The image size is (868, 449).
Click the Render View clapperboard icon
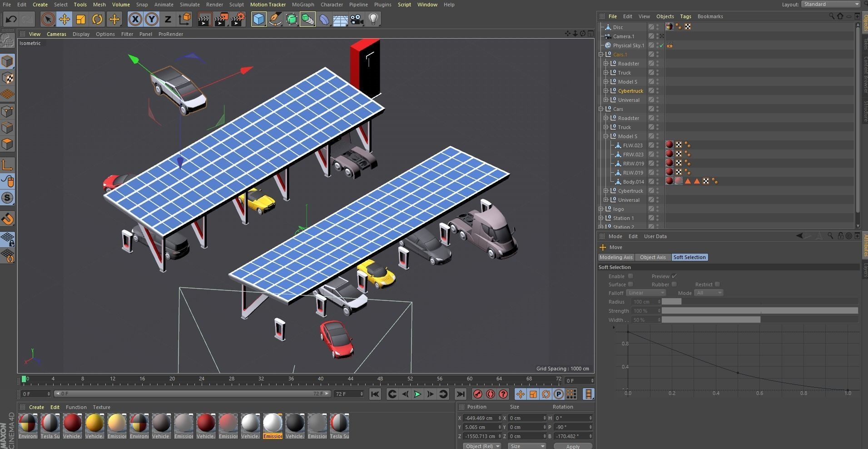point(204,19)
